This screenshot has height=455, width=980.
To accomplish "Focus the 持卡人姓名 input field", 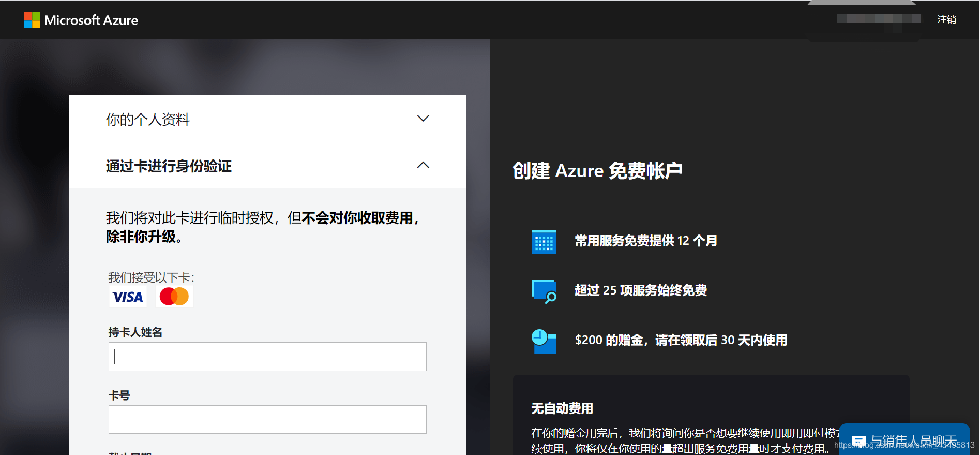I will coord(267,357).
